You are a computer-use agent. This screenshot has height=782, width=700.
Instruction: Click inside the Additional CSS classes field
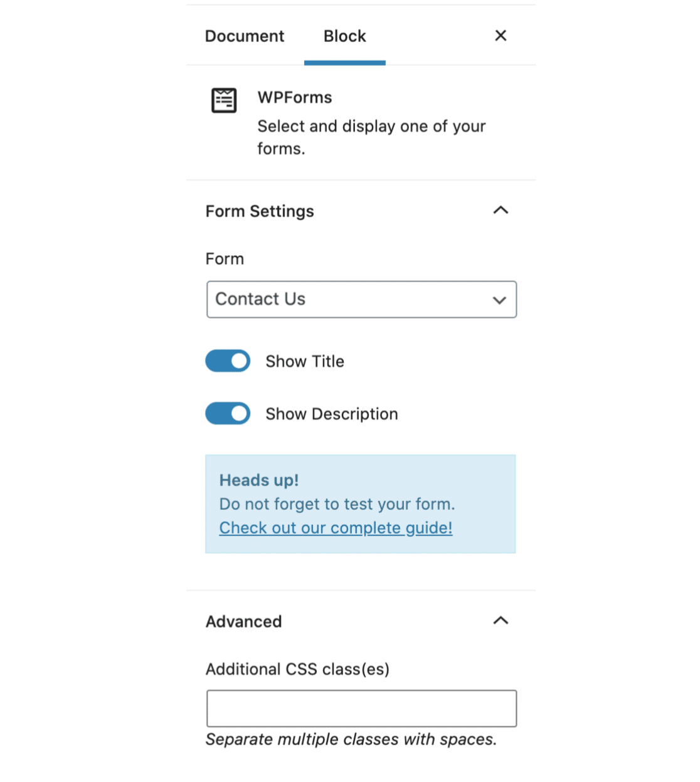pyautogui.click(x=361, y=709)
